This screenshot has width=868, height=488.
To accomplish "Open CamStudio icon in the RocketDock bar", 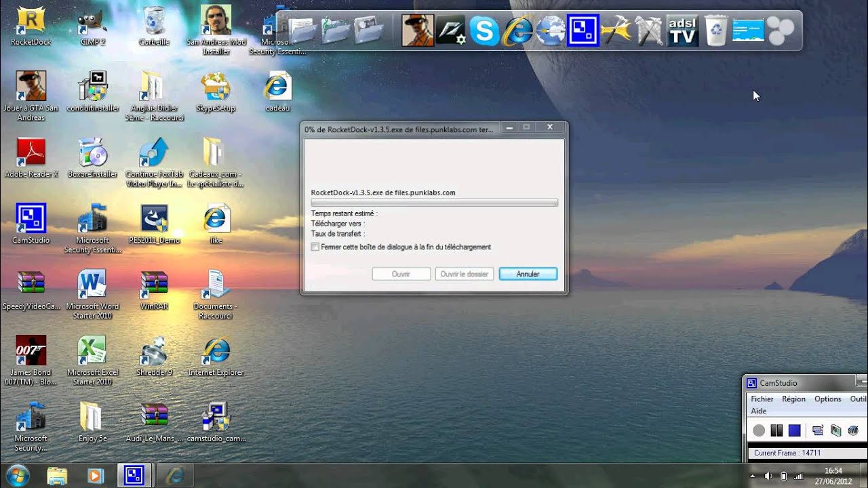I will click(x=583, y=31).
